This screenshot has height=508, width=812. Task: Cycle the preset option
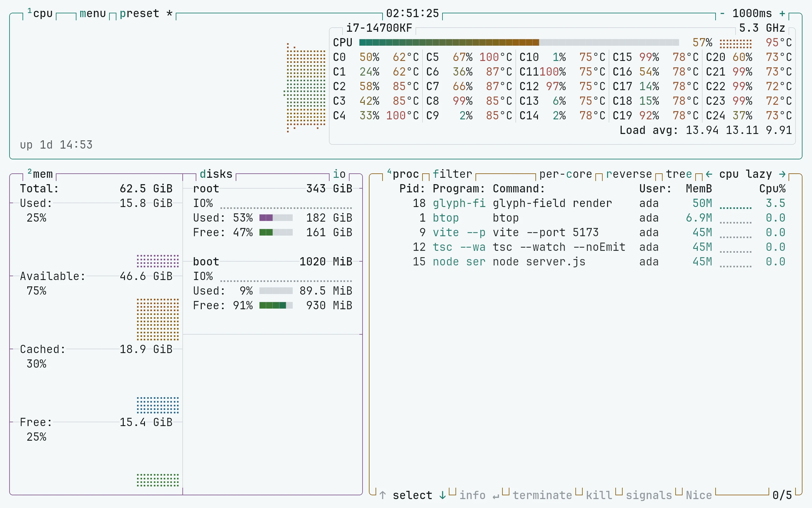tap(146, 13)
